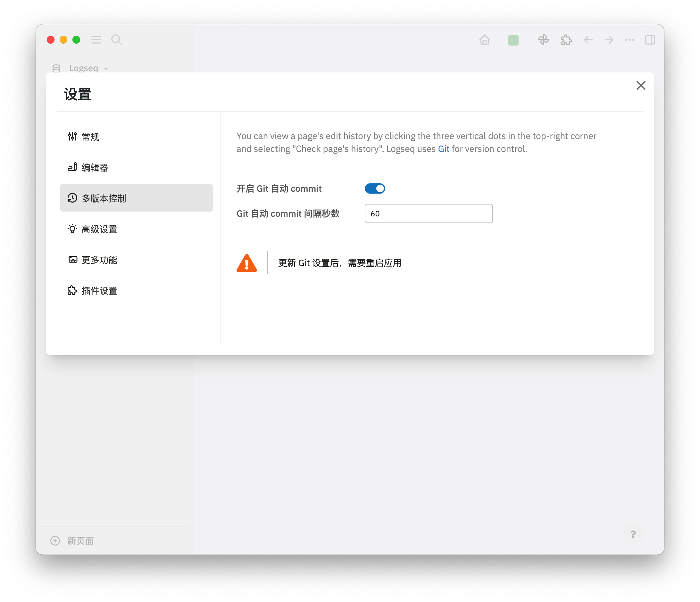Click the green sync status square
This screenshot has height=602, width=700.
coord(513,40)
